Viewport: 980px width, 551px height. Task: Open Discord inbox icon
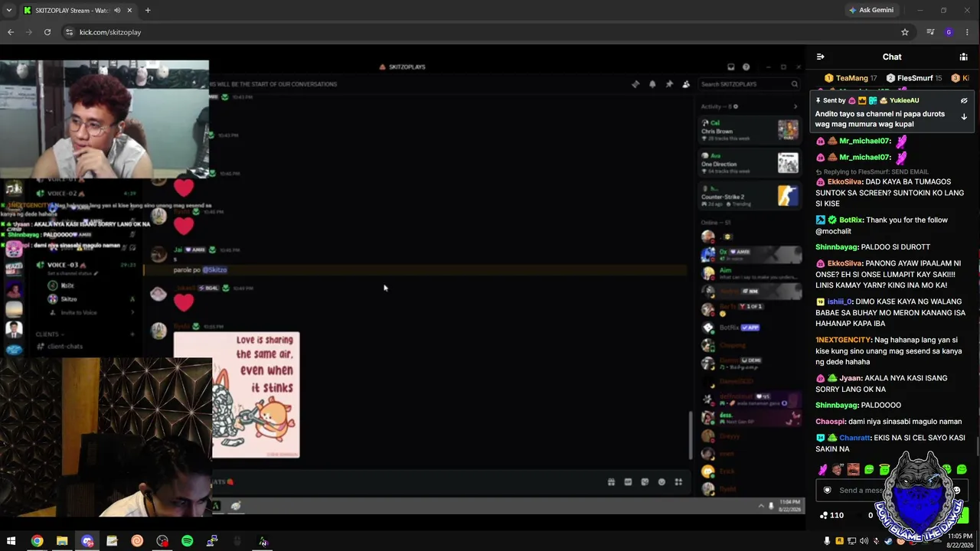(730, 67)
